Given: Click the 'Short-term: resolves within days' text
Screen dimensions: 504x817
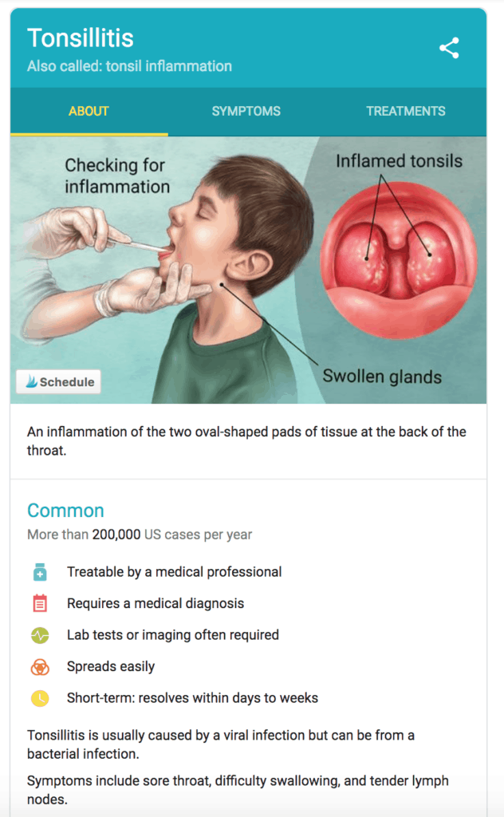Looking at the screenshot, I should pos(192,698).
